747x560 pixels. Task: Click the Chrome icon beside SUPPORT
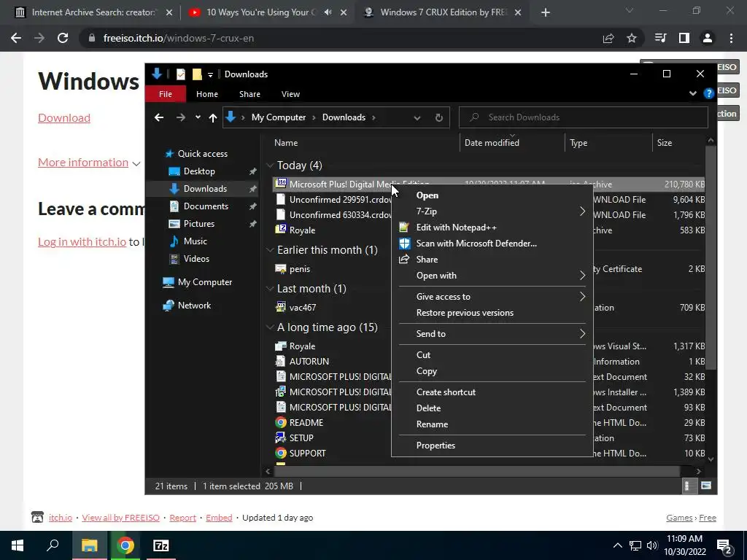281,453
